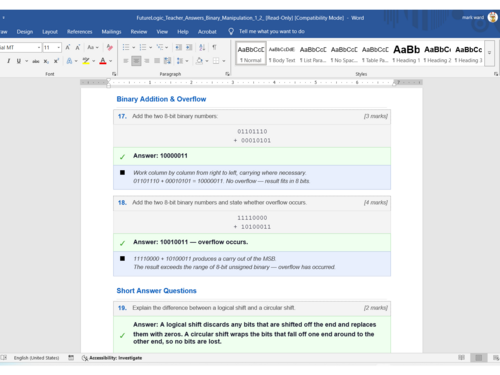
Task: Open Change Case Aa button
Action: pos(93,47)
